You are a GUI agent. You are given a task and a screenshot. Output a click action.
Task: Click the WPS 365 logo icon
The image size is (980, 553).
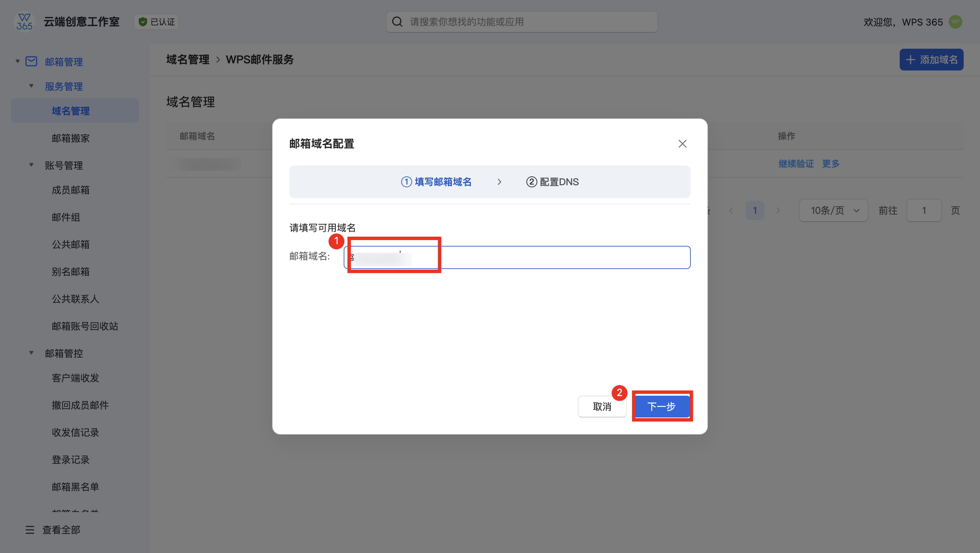pos(24,22)
